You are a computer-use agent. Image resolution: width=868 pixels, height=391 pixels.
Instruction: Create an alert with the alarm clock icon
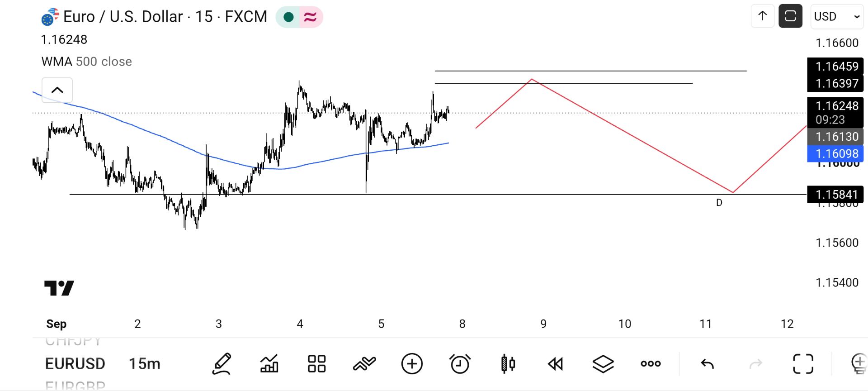pyautogui.click(x=460, y=364)
